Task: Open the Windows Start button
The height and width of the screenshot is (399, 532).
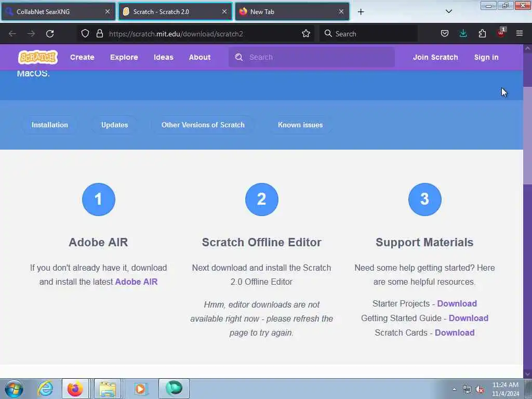Action: point(14,389)
